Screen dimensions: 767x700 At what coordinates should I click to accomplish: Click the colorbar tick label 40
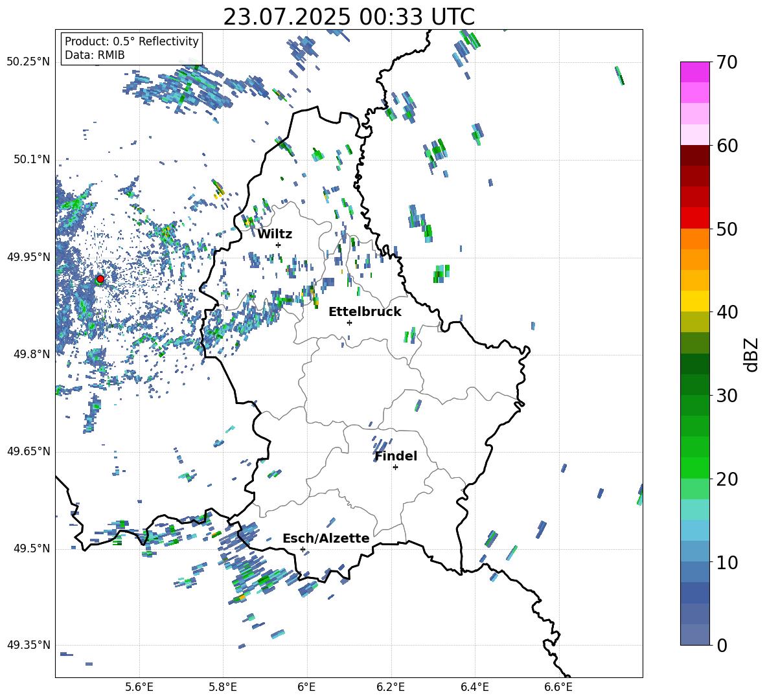pyautogui.click(x=727, y=312)
